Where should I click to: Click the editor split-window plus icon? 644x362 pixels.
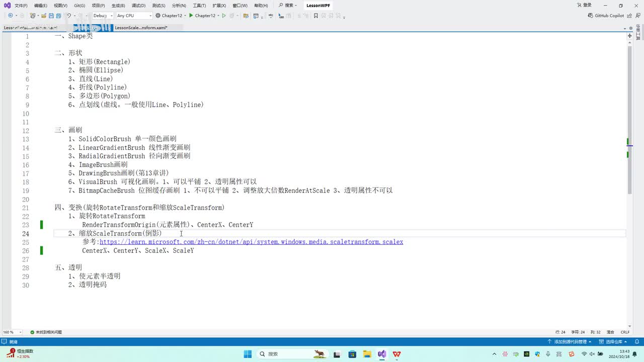point(629,36)
